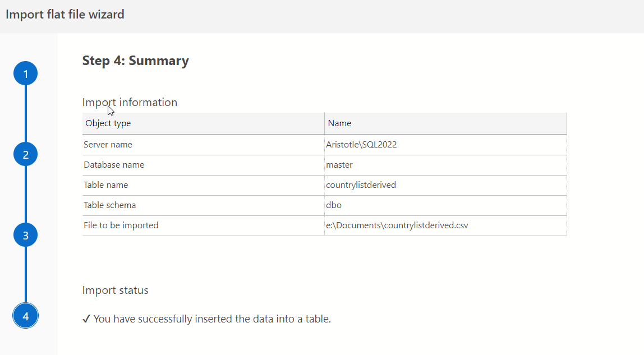
Task: Click the countrylistderived table name value
Action: coord(361,185)
